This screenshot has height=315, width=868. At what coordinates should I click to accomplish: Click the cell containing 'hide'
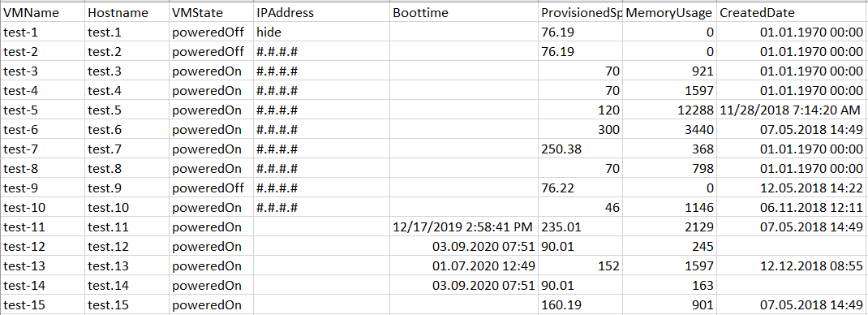click(x=321, y=32)
